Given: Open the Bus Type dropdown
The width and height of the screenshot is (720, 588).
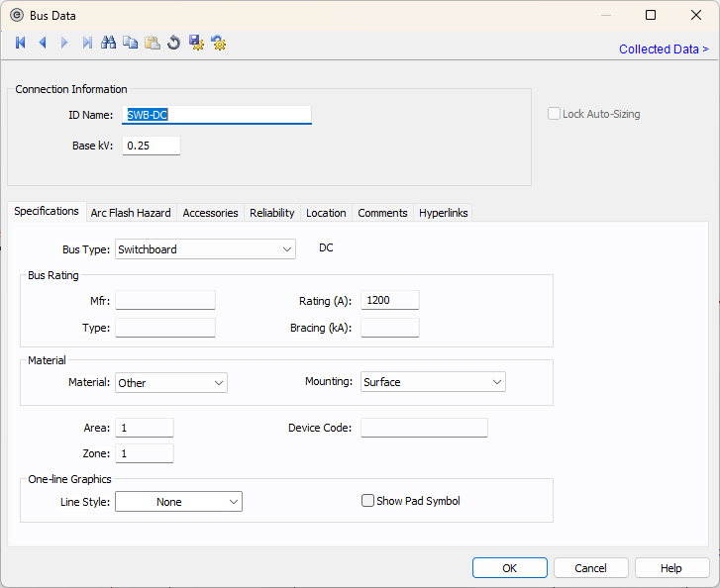Looking at the screenshot, I should [205, 249].
